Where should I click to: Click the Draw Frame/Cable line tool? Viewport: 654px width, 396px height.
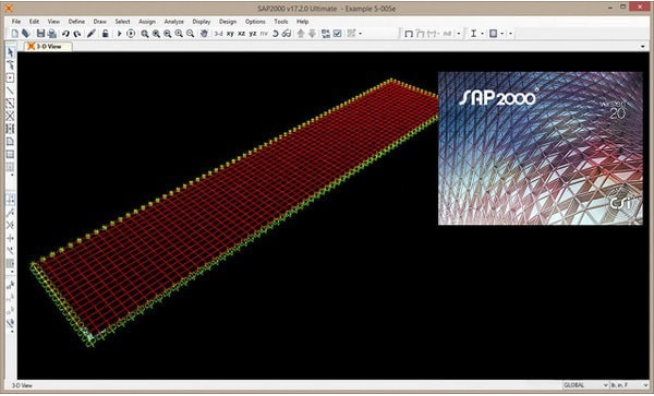click(x=10, y=91)
